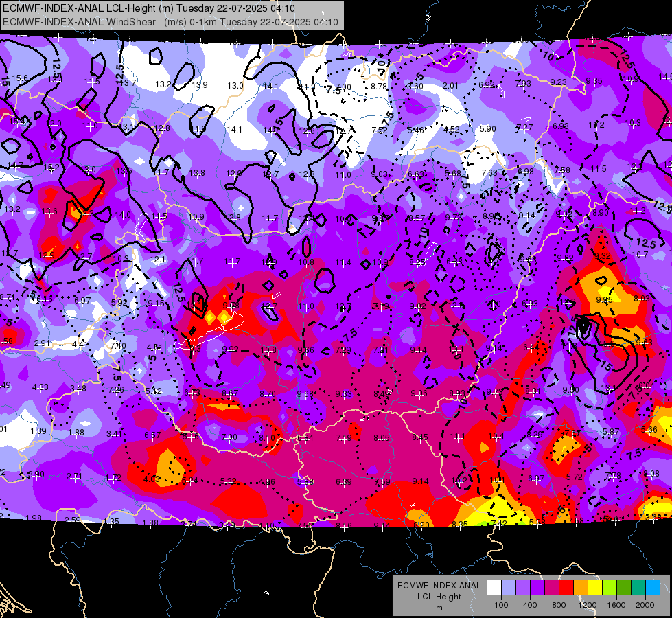Click the grid value '8.35' on the map
This screenshot has width=672, height=618.
[x=460, y=524]
